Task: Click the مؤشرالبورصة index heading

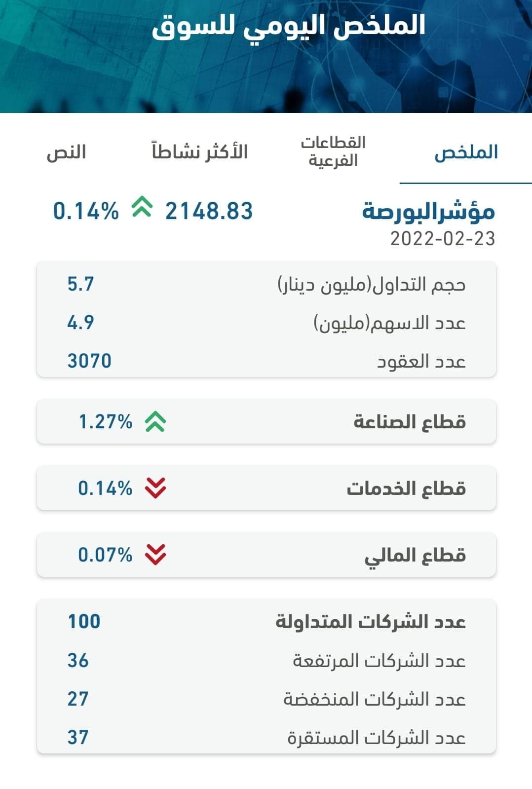Action: click(428, 212)
